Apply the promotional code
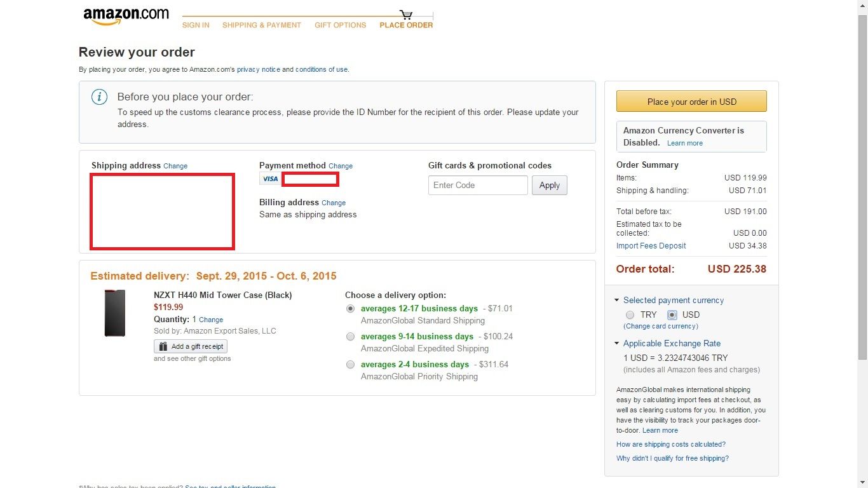This screenshot has width=868, height=488. pyautogui.click(x=550, y=186)
